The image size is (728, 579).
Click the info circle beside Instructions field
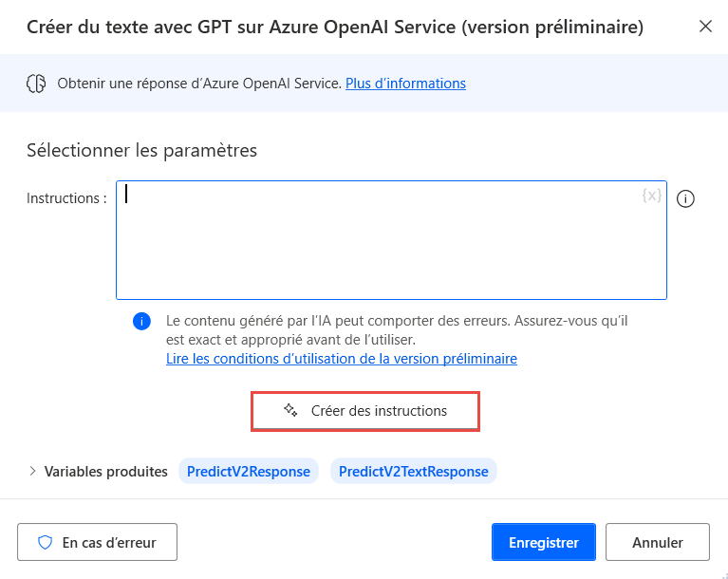pos(686,199)
